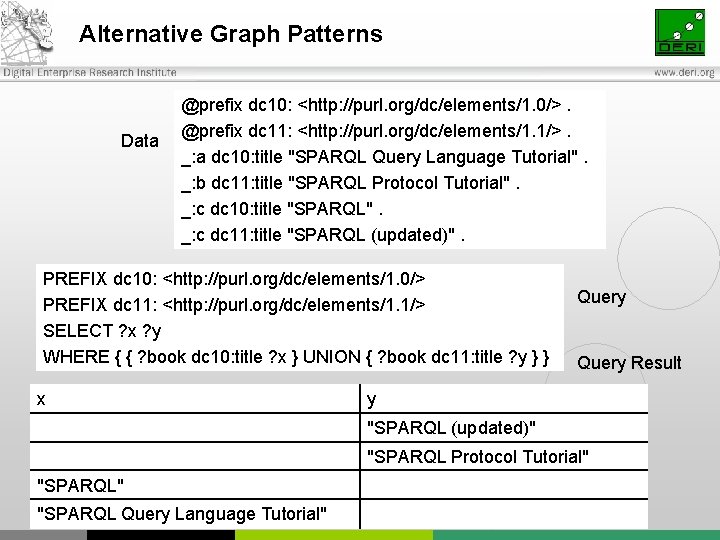Select the 'PREFIX dc10:' query line
The width and height of the screenshot is (720, 540).
[x=234, y=279]
